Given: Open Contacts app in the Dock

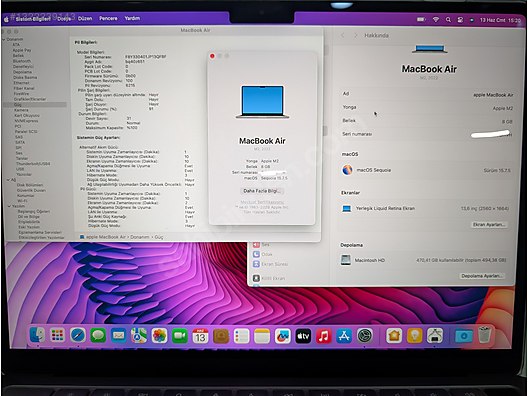Looking at the screenshot, I should pyautogui.click(x=221, y=335).
